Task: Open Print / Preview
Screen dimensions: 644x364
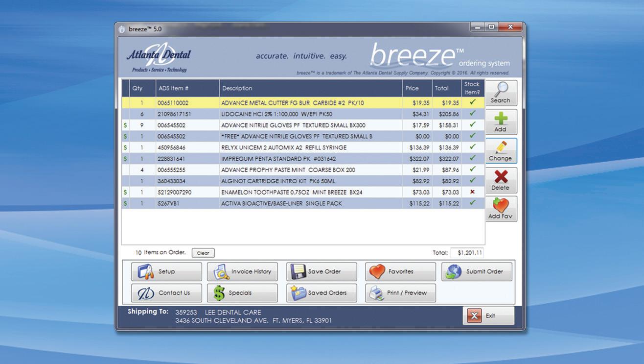Action: 400,293
